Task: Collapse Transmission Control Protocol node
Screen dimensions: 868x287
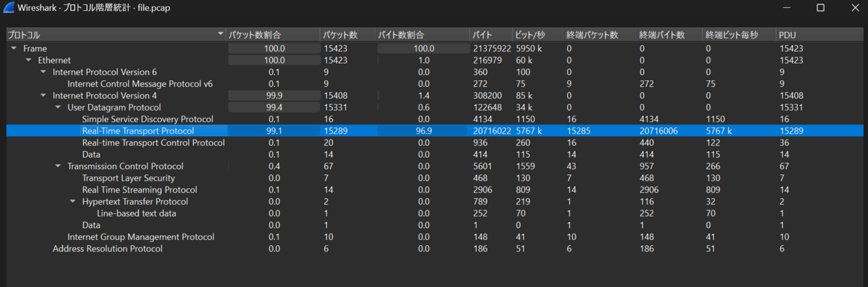Action: (x=58, y=166)
